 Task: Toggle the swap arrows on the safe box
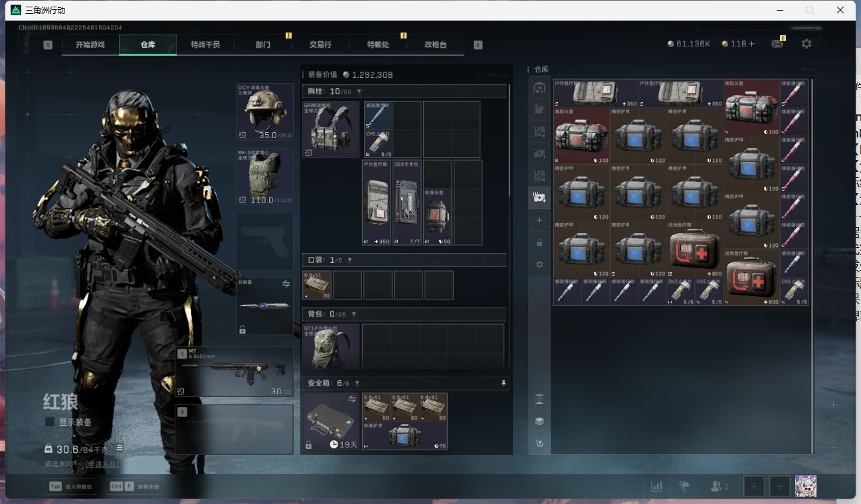pos(352,398)
